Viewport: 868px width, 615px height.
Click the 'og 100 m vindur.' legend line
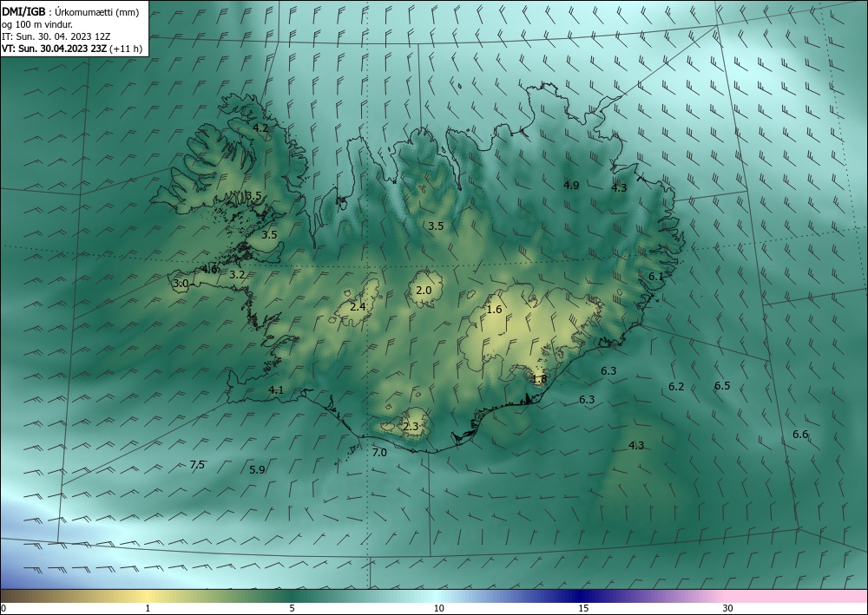tap(37, 24)
